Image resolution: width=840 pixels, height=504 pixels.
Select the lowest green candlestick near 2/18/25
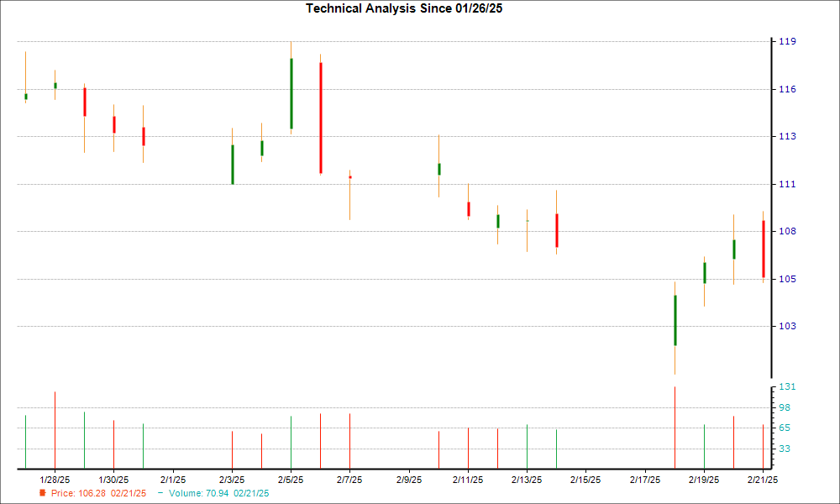click(x=675, y=319)
